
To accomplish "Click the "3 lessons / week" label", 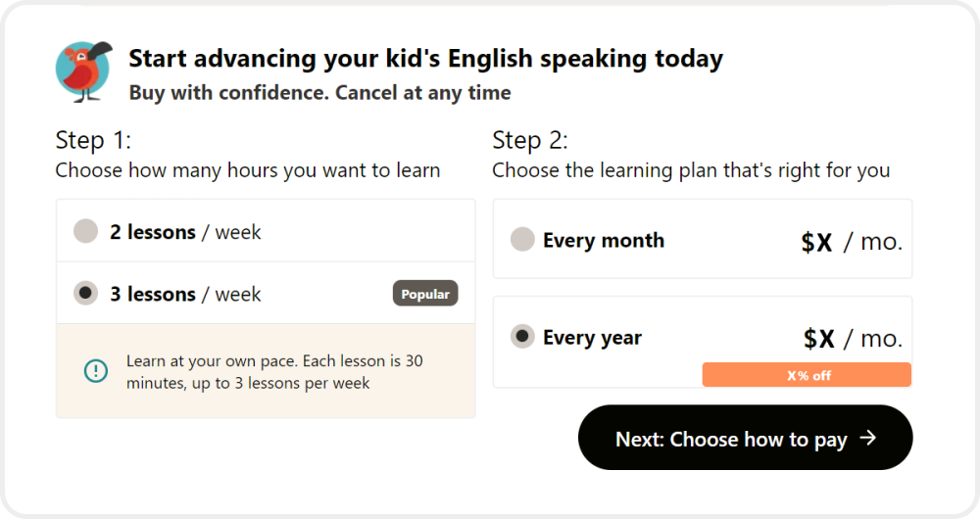I will pos(185,294).
